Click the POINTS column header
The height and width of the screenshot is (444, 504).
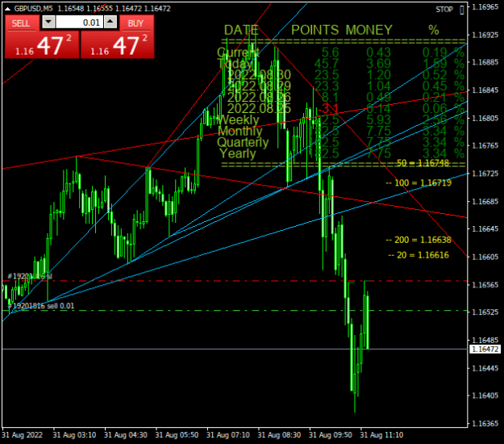[315, 30]
